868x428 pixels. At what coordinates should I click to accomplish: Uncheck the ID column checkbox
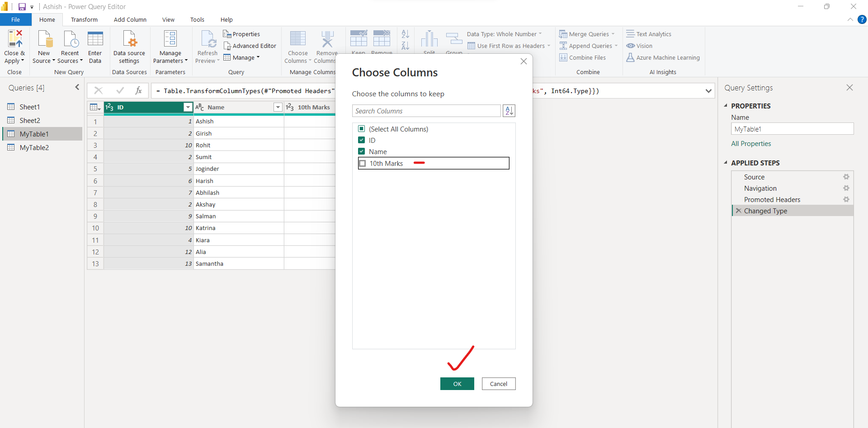tap(362, 140)
